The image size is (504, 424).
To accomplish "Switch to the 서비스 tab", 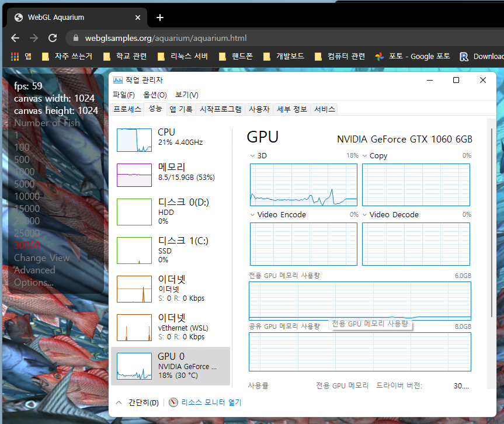I will click(x=324, y=109).
